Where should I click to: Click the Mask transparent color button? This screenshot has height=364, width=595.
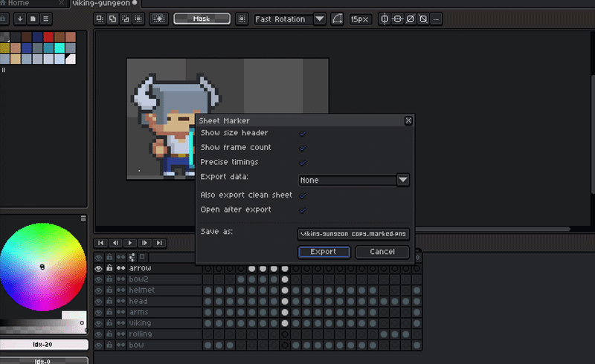click(x=202, y=19)
